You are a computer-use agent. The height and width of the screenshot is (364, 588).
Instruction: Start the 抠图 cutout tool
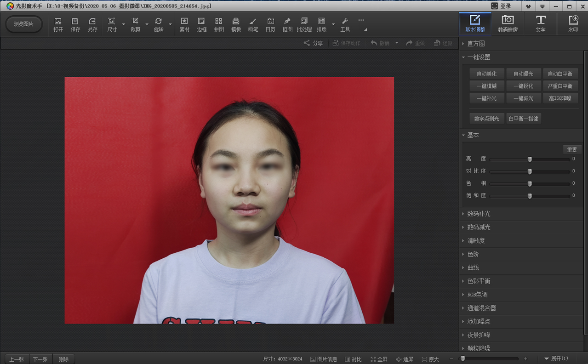pyautogui.click(x=287, y=25)
